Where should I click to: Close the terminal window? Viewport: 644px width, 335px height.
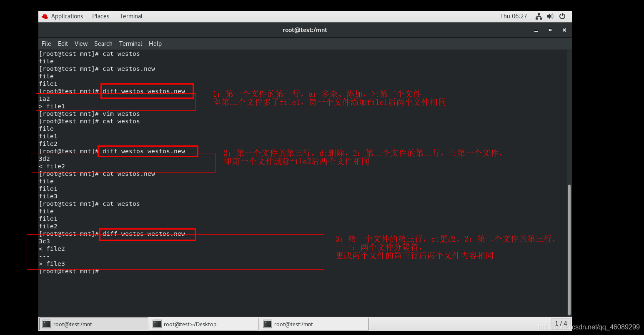[564, 30]
